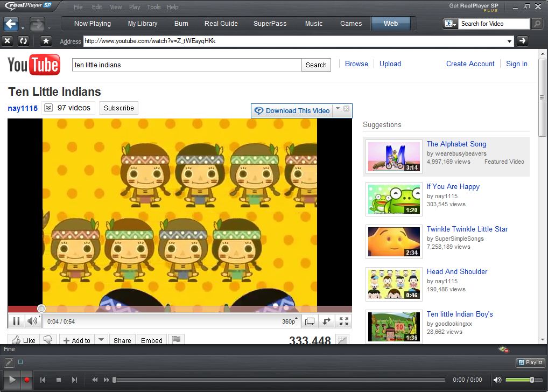Toggle the Playlist panel
This screenshot has width=548, height=392.
coord(531,362)
